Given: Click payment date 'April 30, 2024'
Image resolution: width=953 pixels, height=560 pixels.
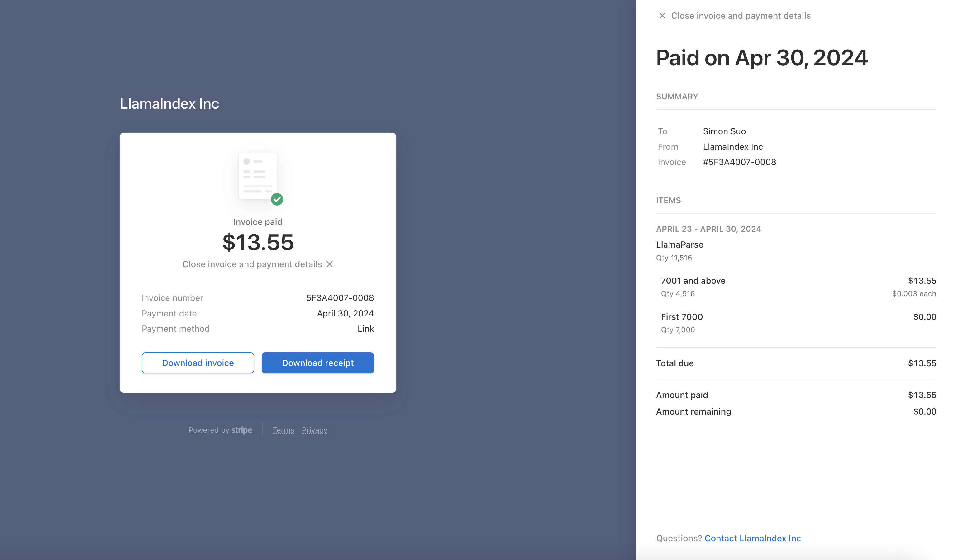Looking at the screenshot, I should pyautogui.click(x=345, y=313).
